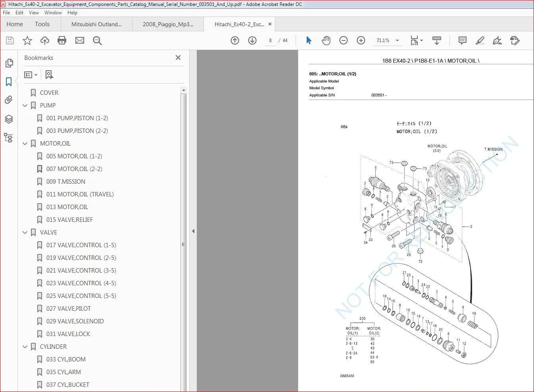Add bookmark star icon in toolbar

click(x=27, y=40)
